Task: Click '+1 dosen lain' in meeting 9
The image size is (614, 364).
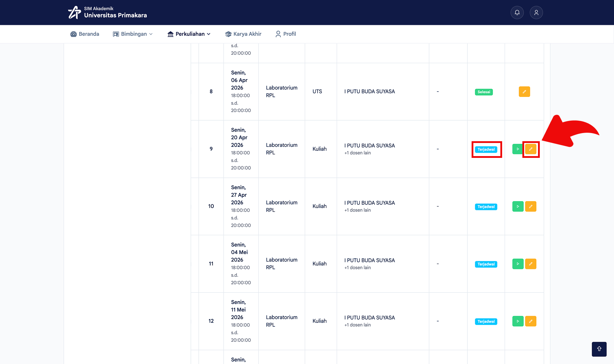Action: point(358,153)
